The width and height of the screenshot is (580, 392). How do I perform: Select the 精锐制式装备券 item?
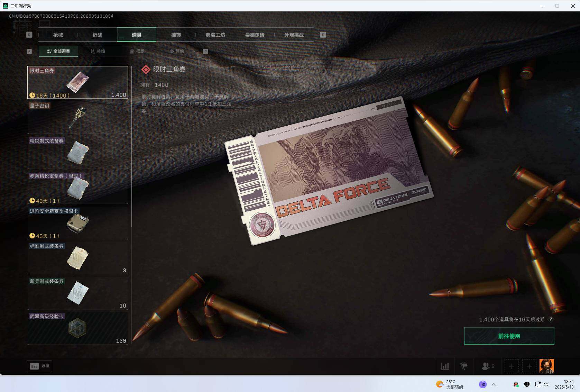tap(77, 153)
